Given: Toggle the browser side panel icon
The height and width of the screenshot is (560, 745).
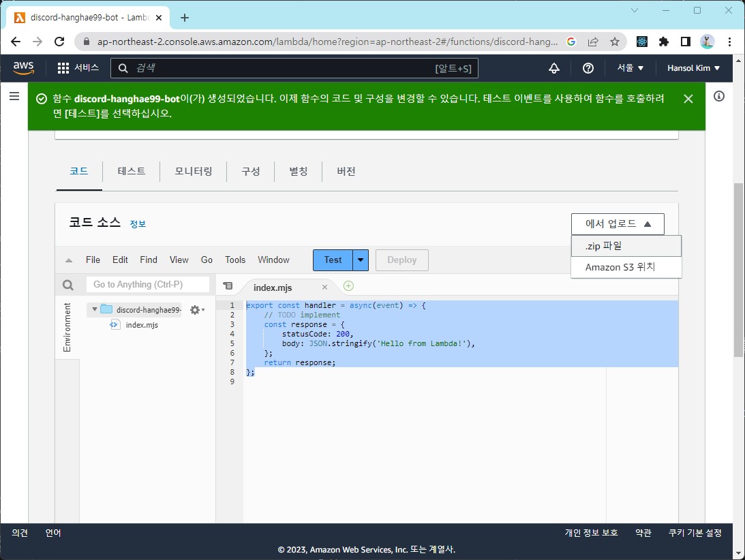Looking at the screenshot, I should [x=685, y=42].
